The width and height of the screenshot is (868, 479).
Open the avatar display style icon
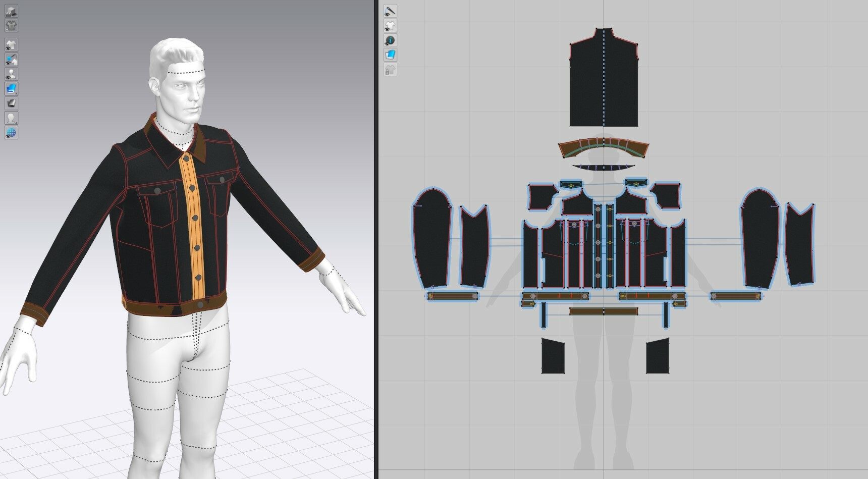pos(11,118)
